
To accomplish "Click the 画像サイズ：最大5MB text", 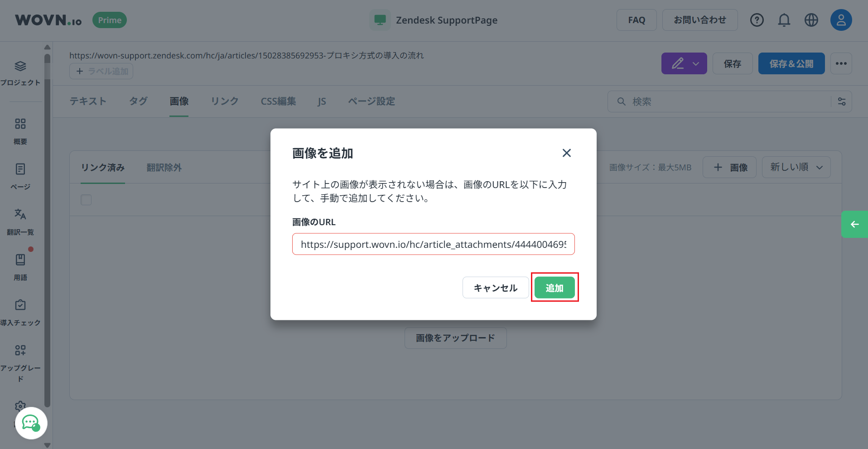I will click(650, 167).
